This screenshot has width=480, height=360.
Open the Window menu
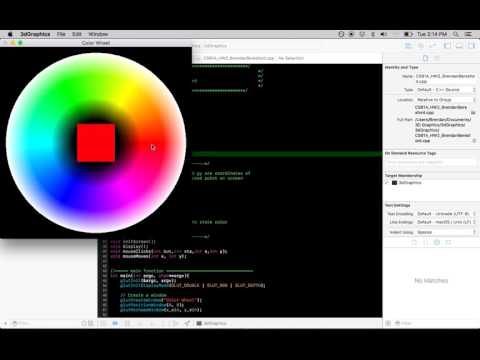coord(98,34)
